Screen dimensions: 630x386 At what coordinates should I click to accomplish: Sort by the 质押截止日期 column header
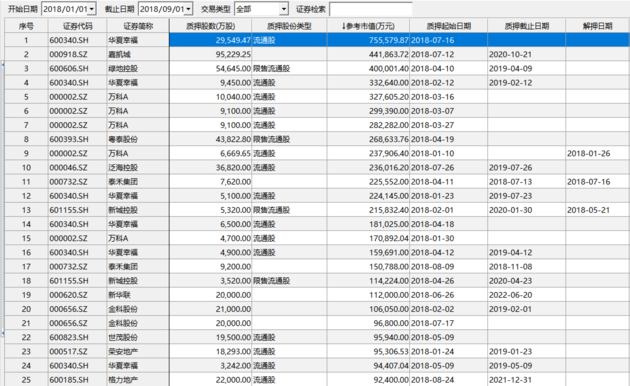pyautogui.click(x=526, y=26)
